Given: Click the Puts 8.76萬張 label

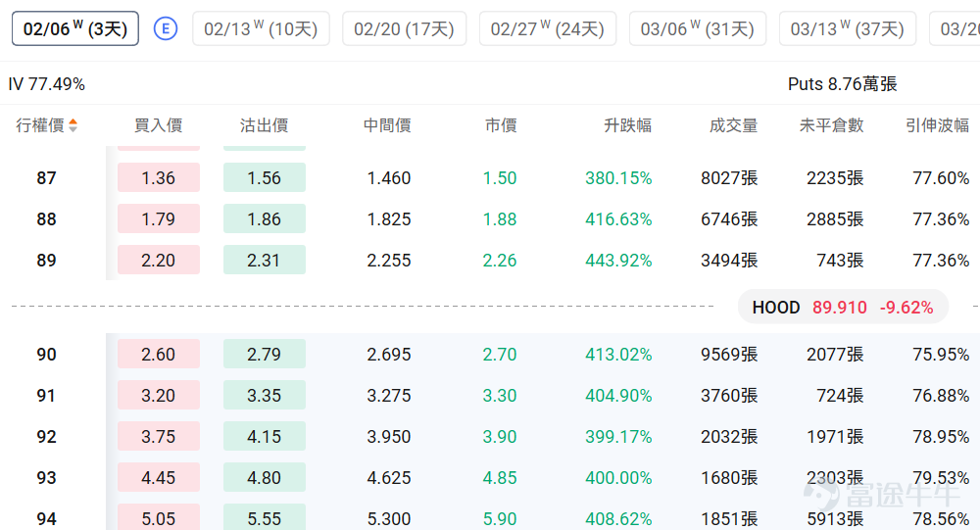Looking at the screenshot, I should coord(843,83).
